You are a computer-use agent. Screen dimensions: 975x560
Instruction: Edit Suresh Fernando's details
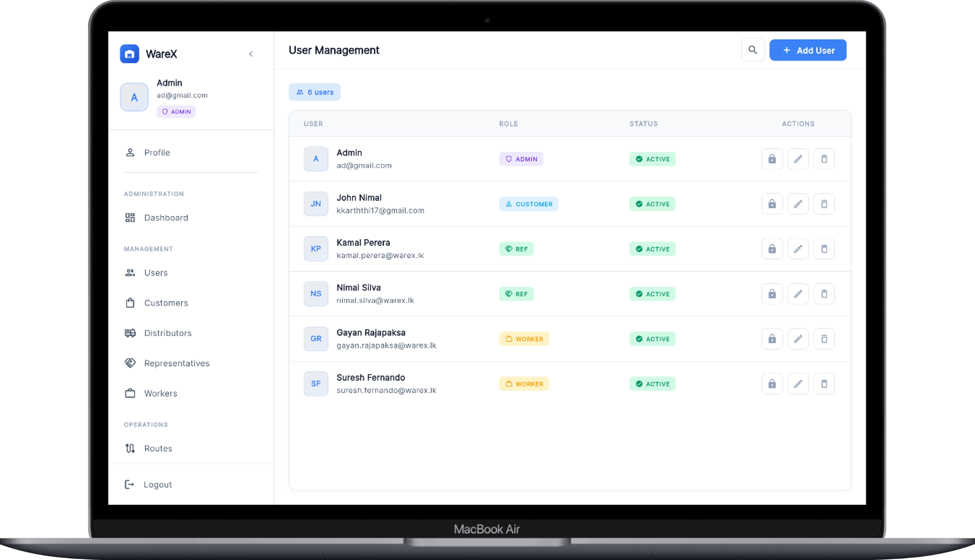[x=798, y=384]
